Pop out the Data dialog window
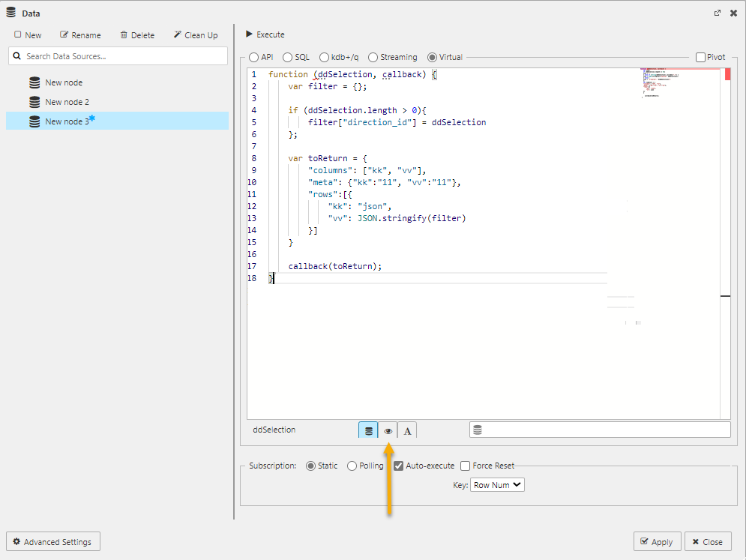This screenshot has height=560, width=746. (718, 13)
